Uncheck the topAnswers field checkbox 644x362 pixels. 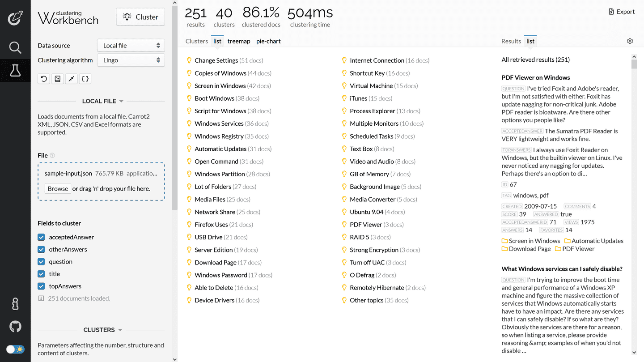point(41,286)
